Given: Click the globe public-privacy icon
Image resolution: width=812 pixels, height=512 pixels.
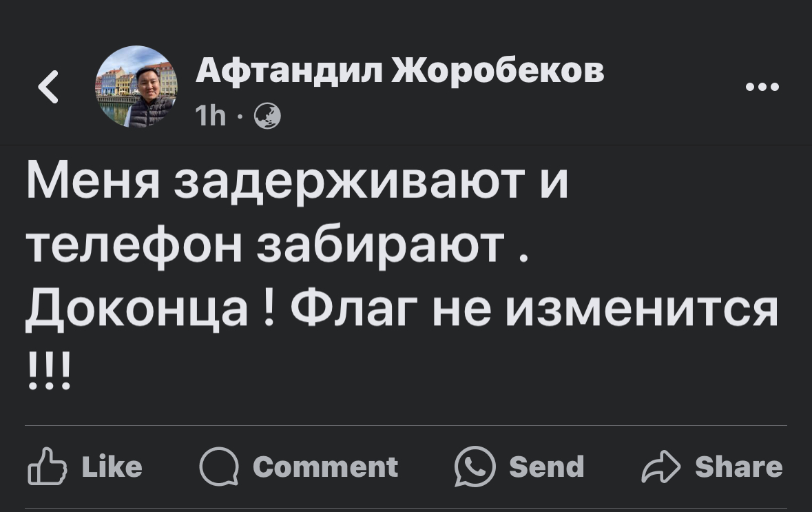Looking at the screenshot, I should (x=268, y=117).
